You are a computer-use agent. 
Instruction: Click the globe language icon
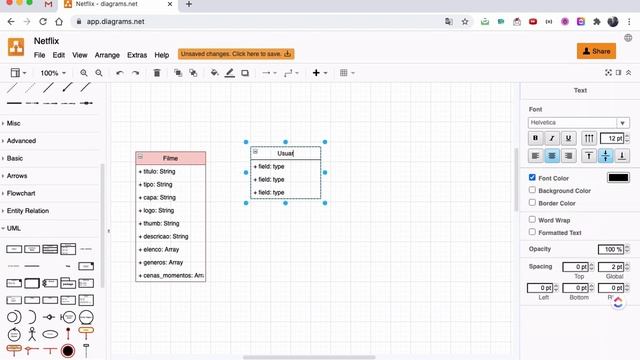pos(628,38)
